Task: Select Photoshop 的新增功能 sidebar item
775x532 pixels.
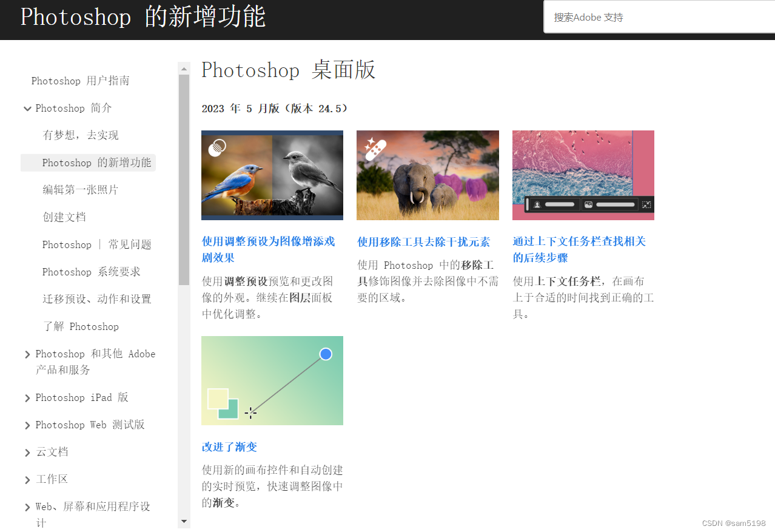Action: click(x=88, y=163)
